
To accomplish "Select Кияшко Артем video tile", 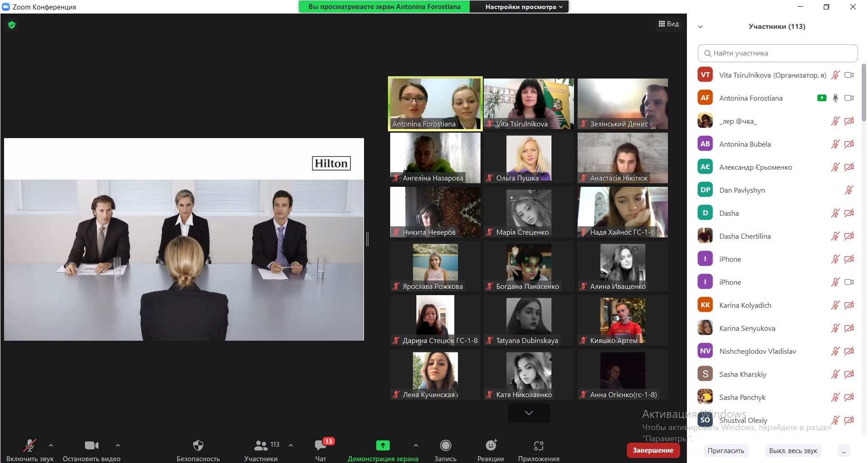I will point(623,320).
